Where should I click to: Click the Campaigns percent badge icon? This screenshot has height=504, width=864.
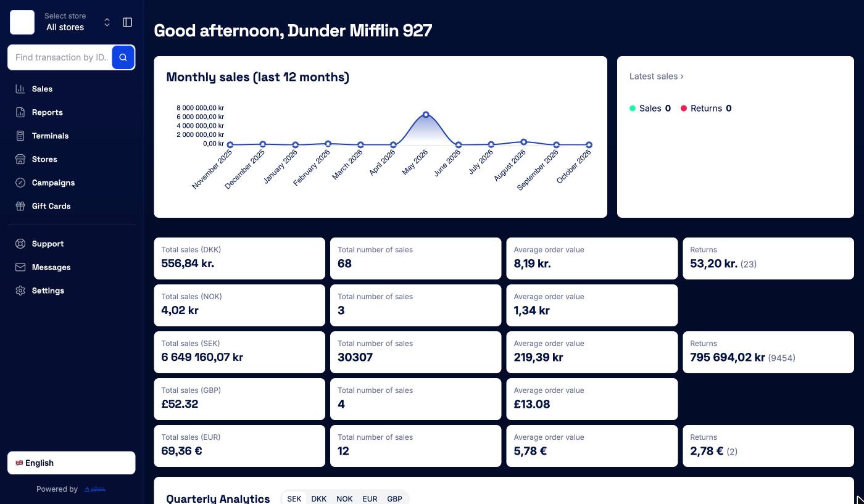(x=20, y=183)
